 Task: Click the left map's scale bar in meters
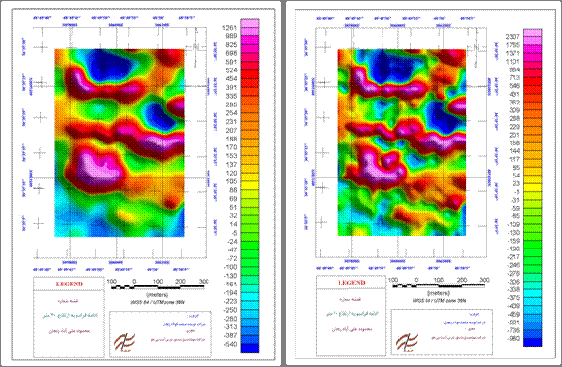click(158, 286)
